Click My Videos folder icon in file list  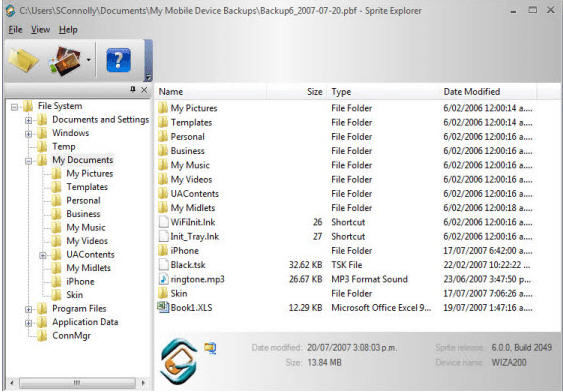click(x=163, y=179)
